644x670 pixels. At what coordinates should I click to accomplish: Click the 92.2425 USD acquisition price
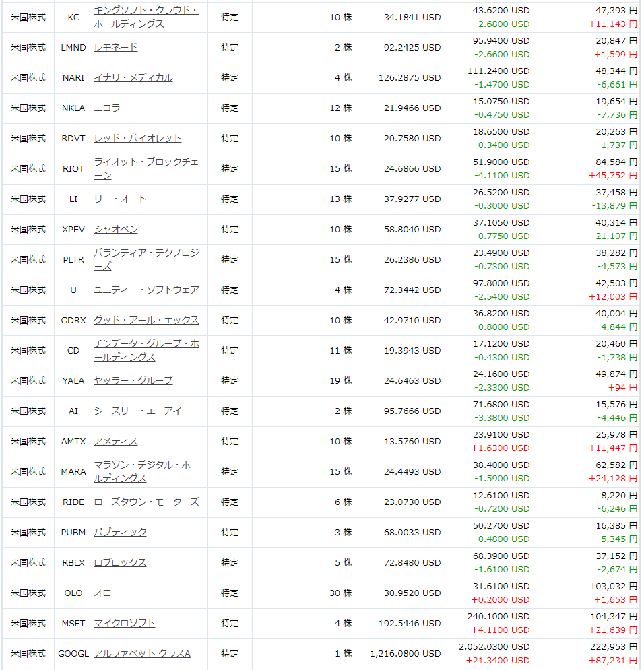[x=412, y=48]
